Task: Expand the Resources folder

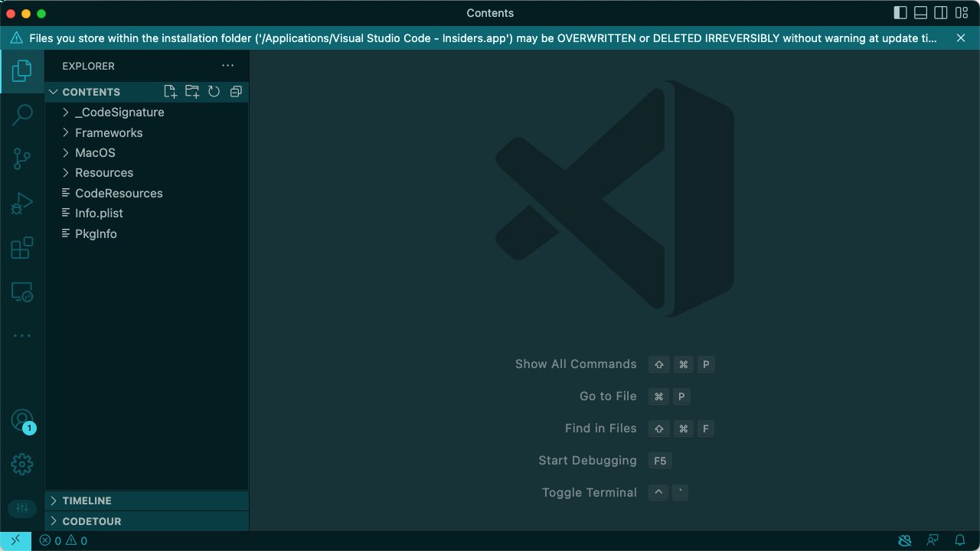Action: [146, 173]
